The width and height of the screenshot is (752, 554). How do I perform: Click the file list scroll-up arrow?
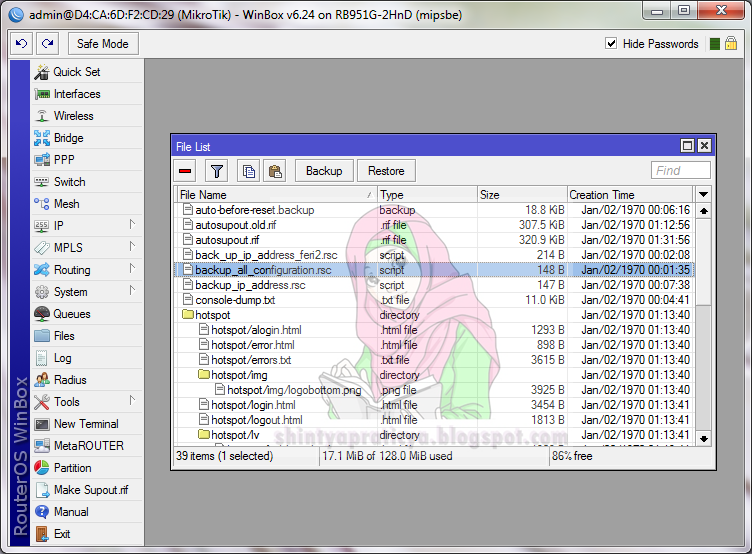(x=704, y=211)
